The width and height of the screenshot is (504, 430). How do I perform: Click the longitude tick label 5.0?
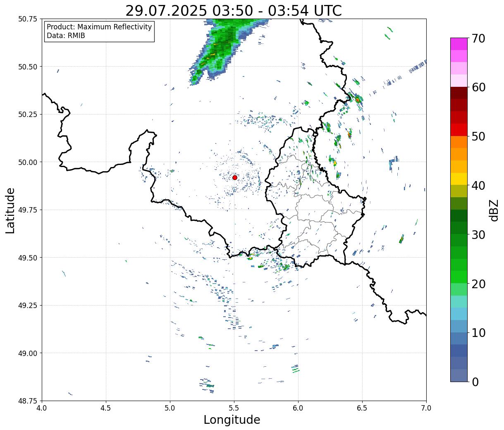170,408
